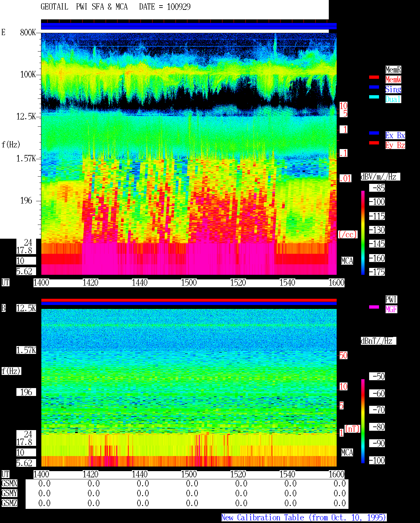Select the PWI legend label
This screenshot has width=420, height=523.
click(391, 299)
